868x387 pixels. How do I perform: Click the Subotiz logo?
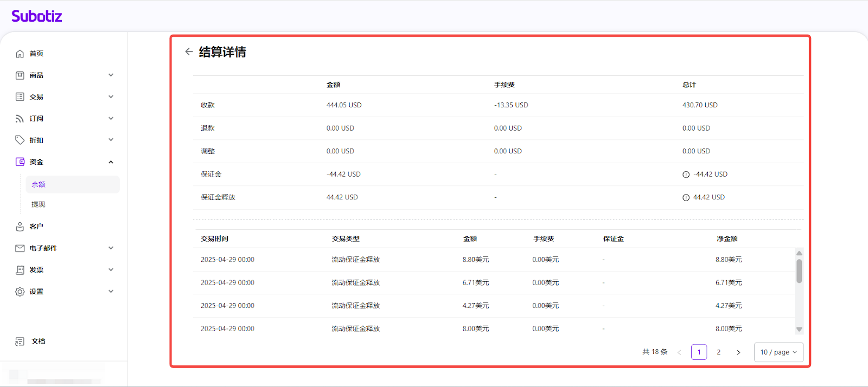tap(37, 16)
